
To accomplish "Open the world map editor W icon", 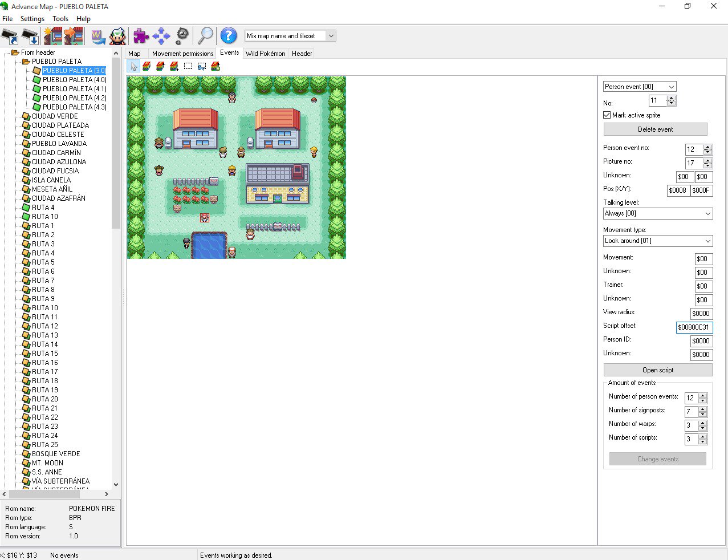I will 97,36.
